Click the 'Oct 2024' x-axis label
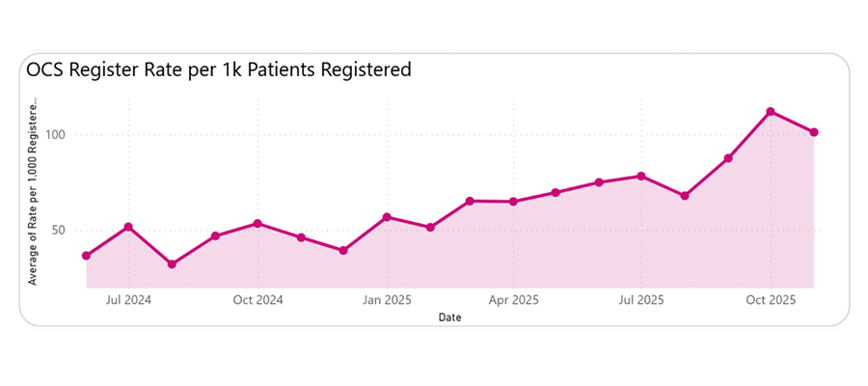The width and height of the screenshot is (868, 386). 258,300
